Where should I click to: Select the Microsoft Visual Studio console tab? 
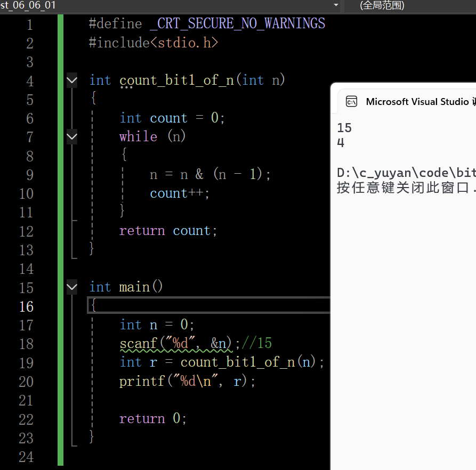pos(407,102)
